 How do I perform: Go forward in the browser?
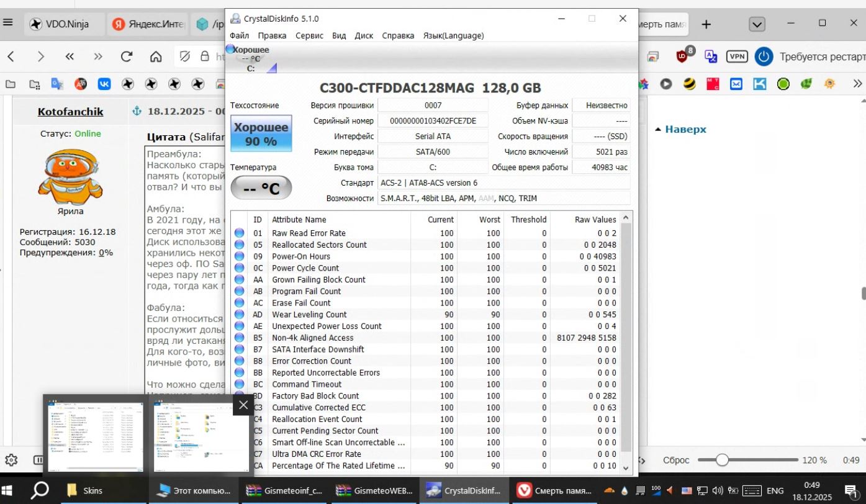pyautogui.click(x=41, y=56)
